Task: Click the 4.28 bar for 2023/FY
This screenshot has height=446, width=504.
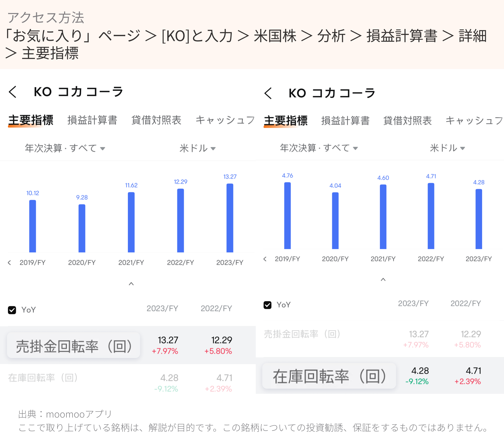Action: pyautogui.click(x=479, y=219)
